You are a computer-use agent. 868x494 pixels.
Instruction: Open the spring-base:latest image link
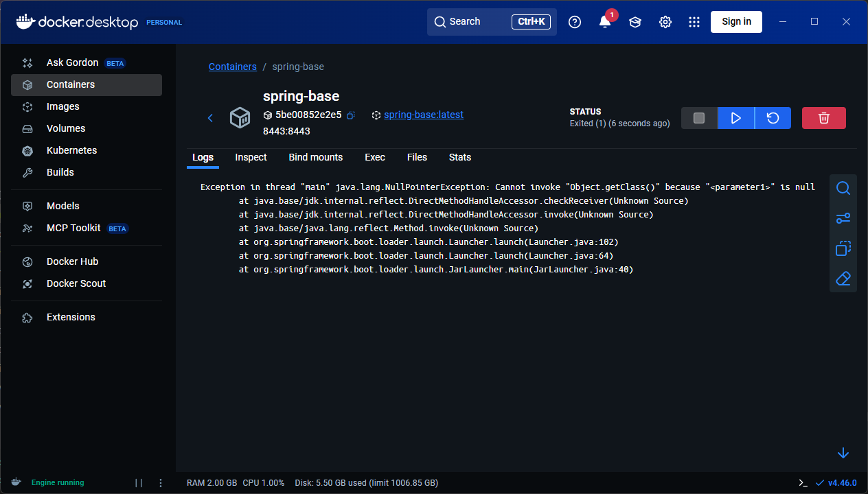coord(423,115)
